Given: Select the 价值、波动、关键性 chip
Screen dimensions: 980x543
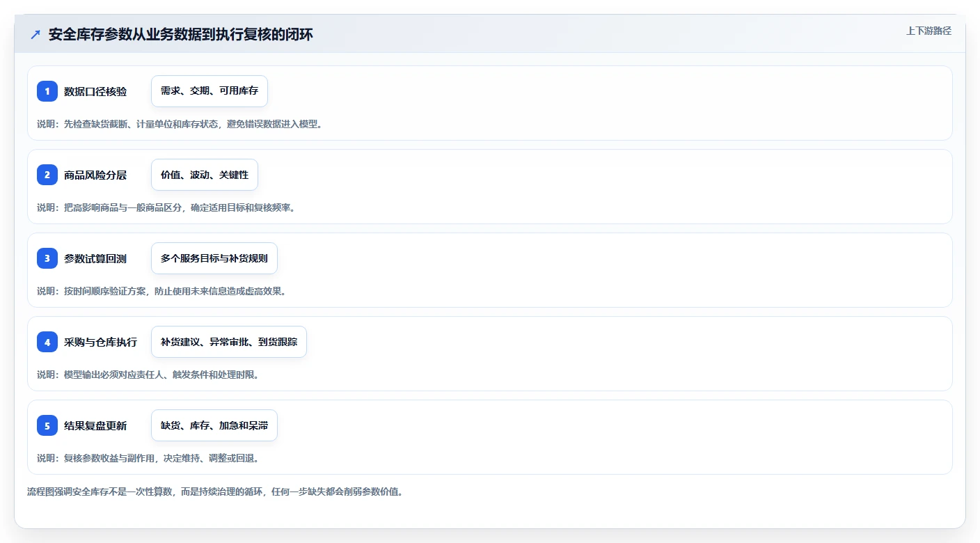Looking at the screenshot, I should [x=205, y=175].
